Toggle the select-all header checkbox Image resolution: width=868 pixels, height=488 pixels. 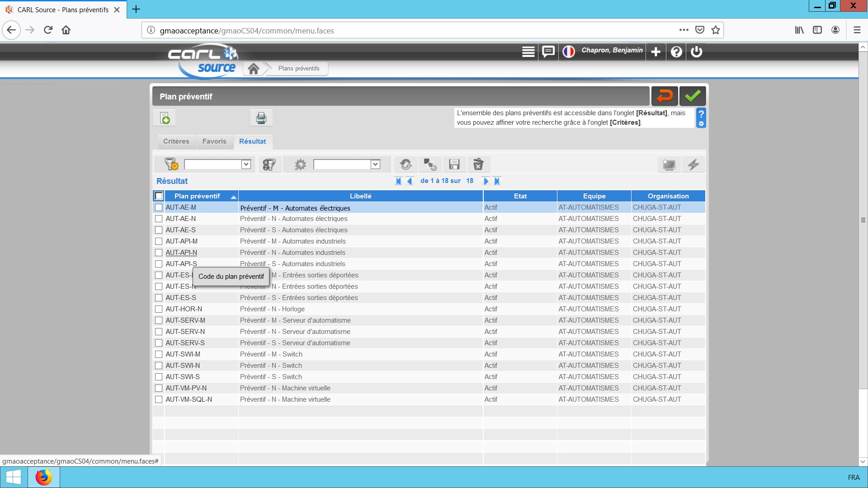point(159,196)
